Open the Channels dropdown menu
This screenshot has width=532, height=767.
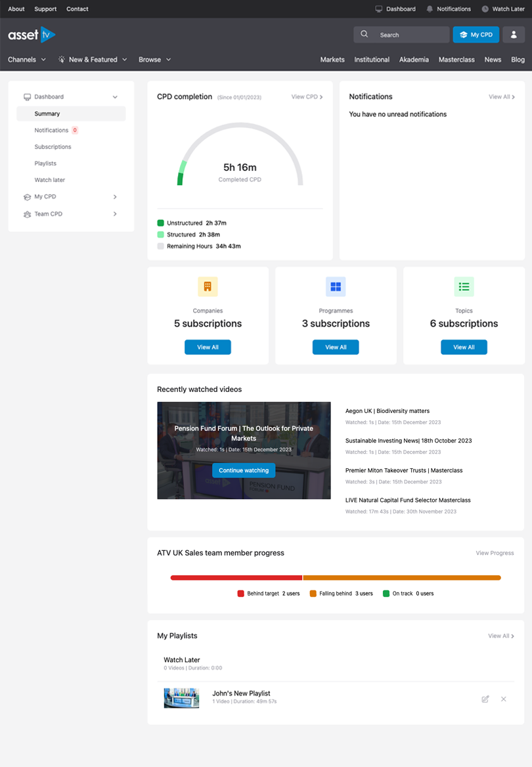[27, 60]
